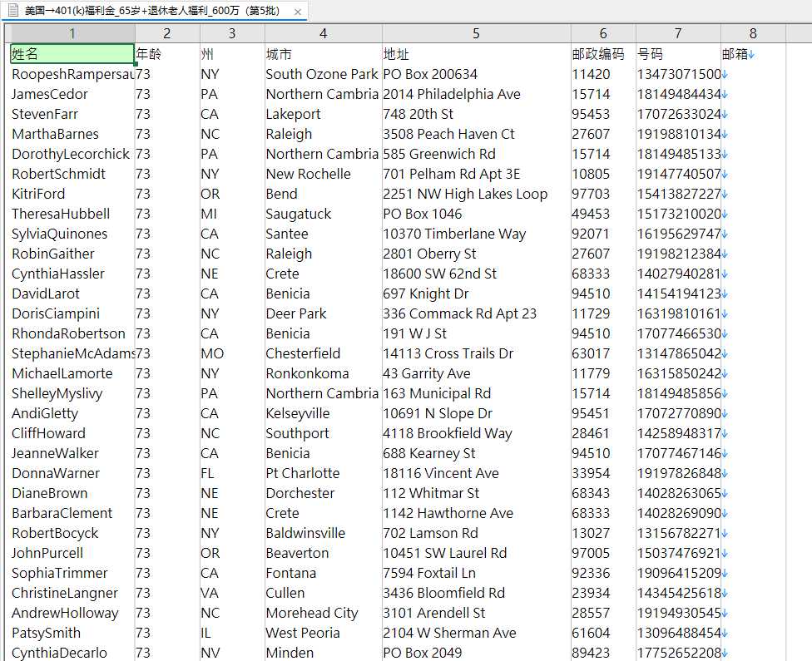Click the 城市 header cell

coord(323,54)
